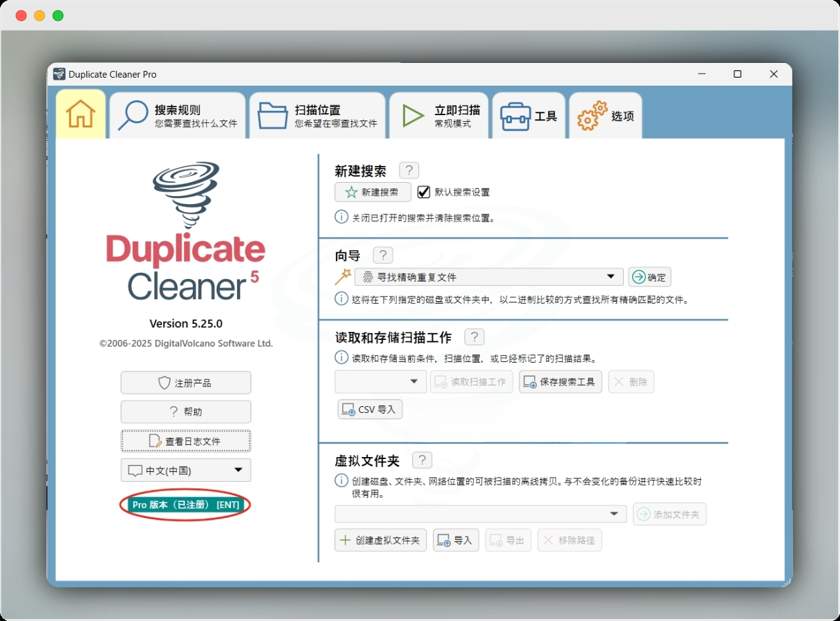This screenshot has width=840, height=621.
Task: Click the Duplicate Cleaner tornado logo
Action: (x=186, y=195)
